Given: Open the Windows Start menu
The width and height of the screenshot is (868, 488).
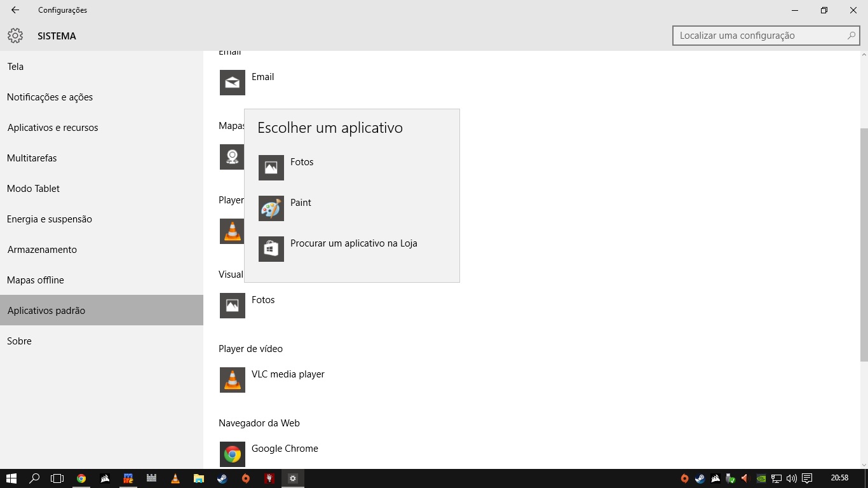Looking at the screenshot, I should tap(11, 478).
